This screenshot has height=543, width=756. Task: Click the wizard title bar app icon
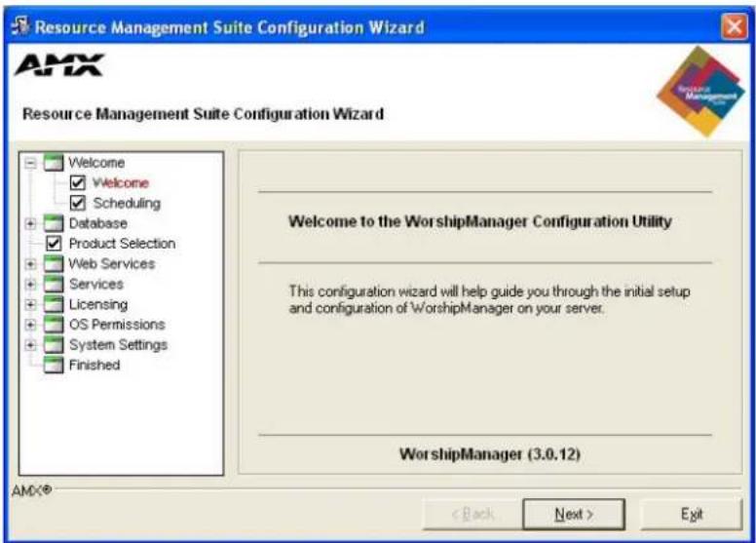pyautogui.click(x=20, y=26)
